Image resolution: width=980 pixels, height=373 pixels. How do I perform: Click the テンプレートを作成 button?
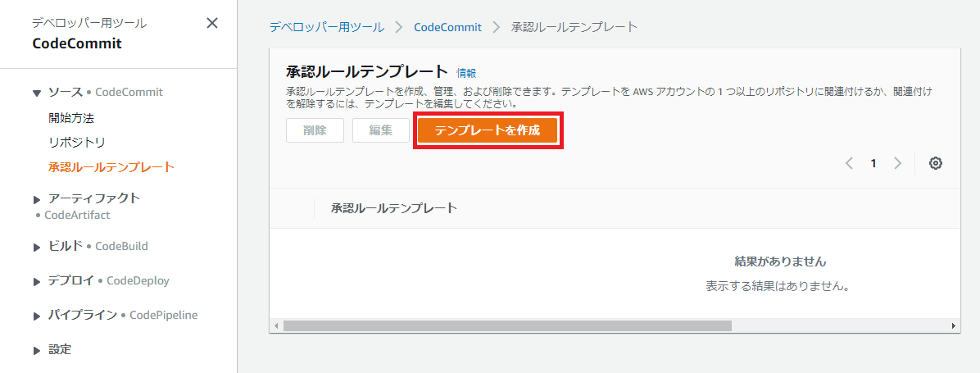point(488,130)
